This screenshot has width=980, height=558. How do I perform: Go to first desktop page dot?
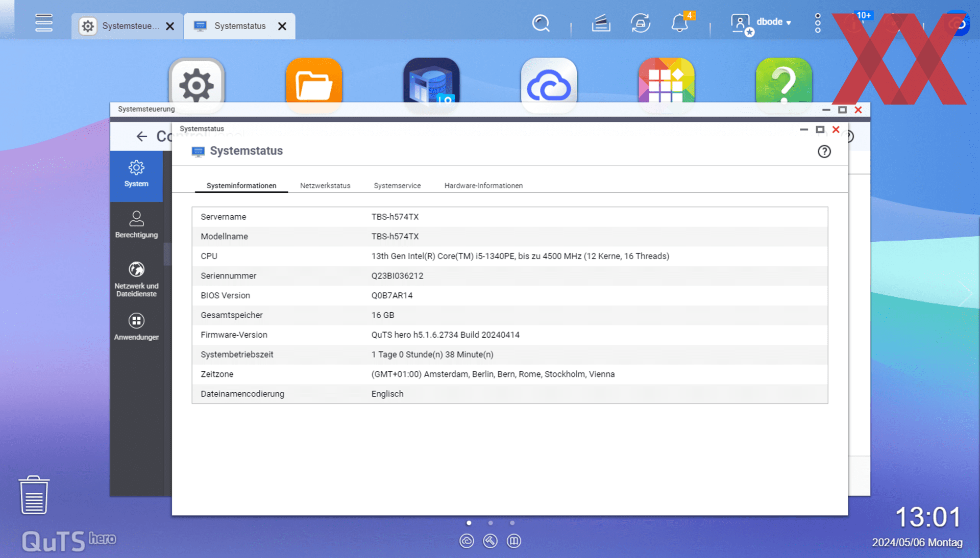pos(469,523)
